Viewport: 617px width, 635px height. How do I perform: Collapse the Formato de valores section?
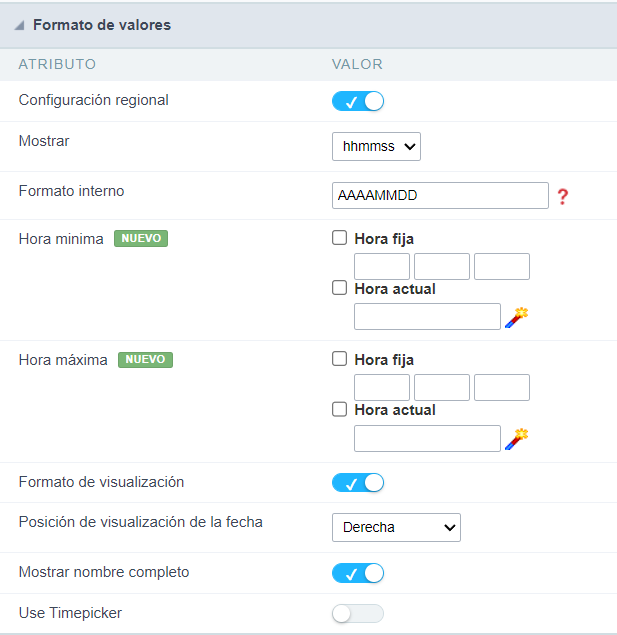20,25
